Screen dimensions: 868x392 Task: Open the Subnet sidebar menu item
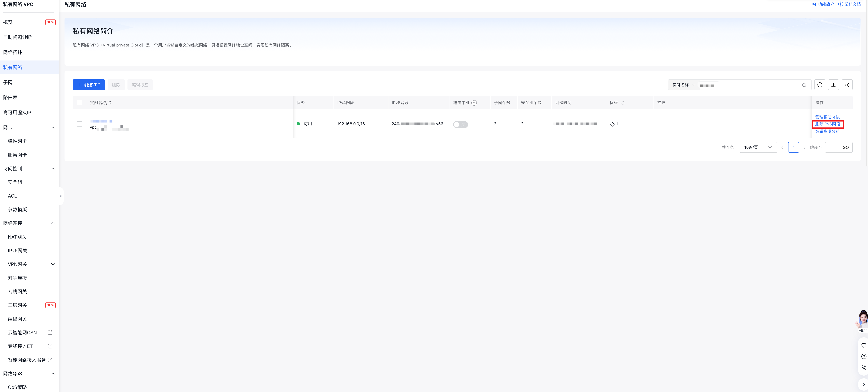[8, 82]
